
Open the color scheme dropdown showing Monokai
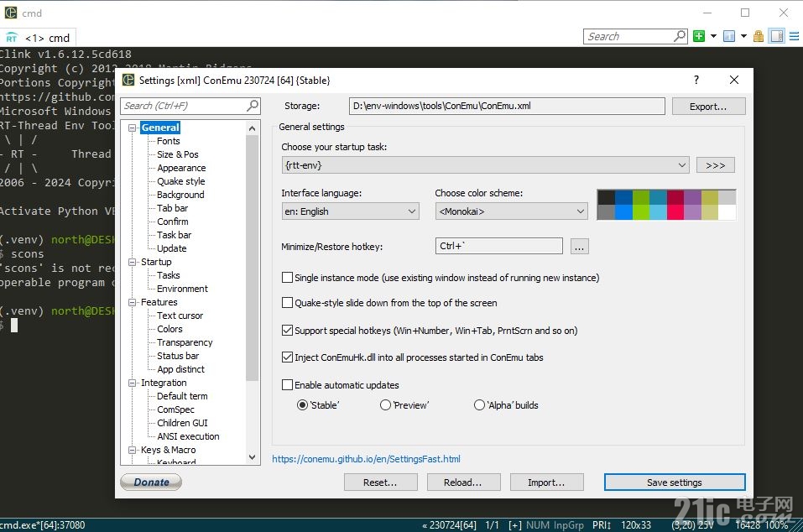(x=511, y=211)
